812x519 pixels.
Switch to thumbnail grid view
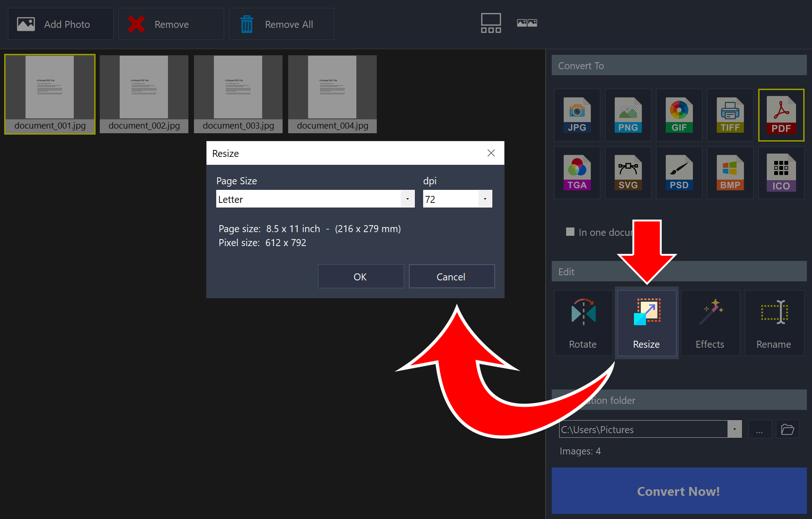(x=491, y=23)
